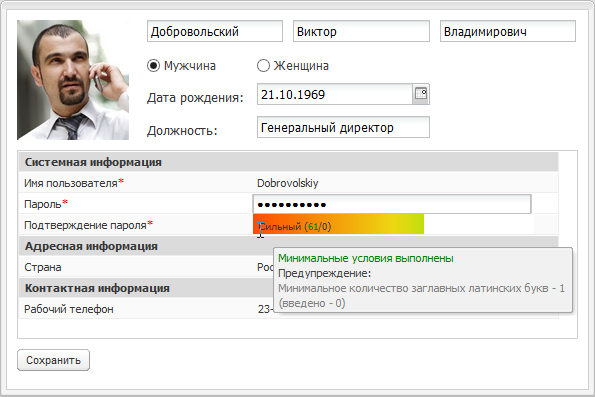Click the password strength bar Сильный

pos(338,224)
